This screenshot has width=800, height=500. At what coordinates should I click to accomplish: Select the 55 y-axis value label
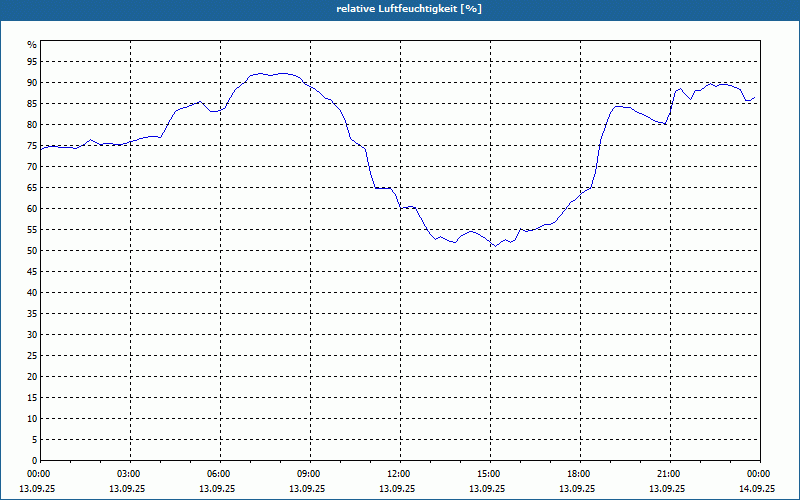click(32, 230)
